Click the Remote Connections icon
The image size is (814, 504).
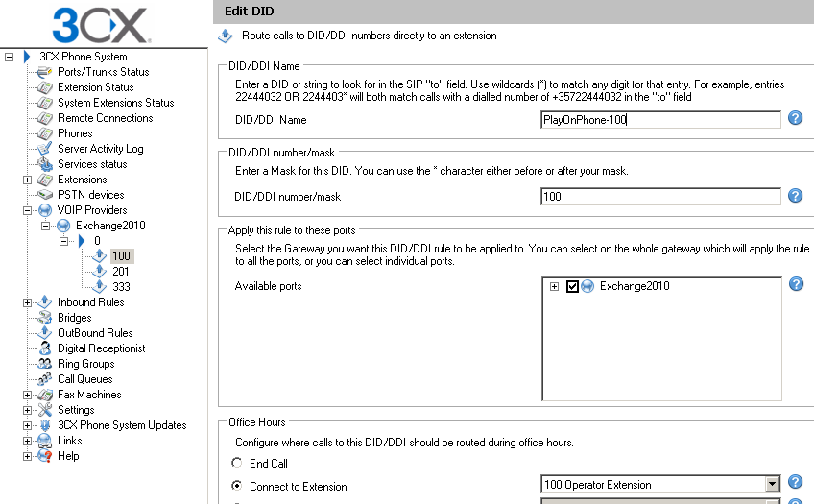[x=45, y=118]
